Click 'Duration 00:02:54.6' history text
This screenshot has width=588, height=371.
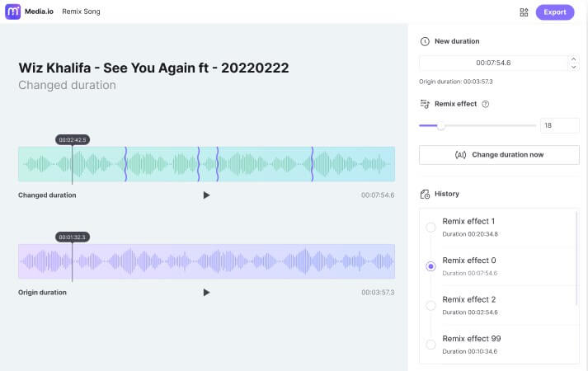(470, 312)
